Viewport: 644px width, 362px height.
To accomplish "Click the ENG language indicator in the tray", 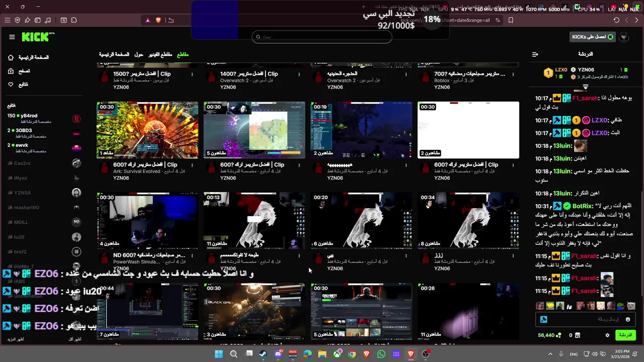I will pos(574,354).
